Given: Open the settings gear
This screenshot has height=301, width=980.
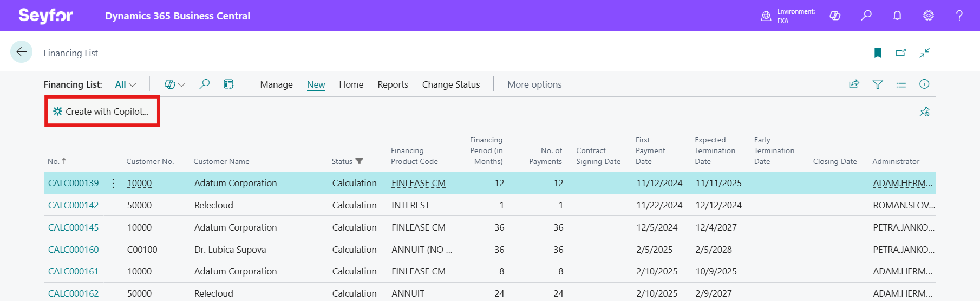Looking at the screenshot, I should click(x=929, y=16).
